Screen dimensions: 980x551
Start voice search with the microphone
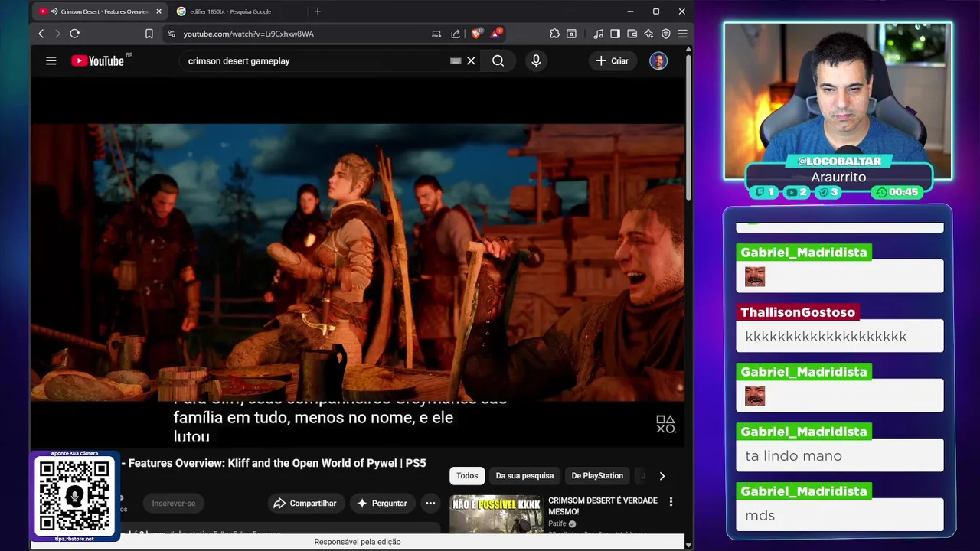click(x=536, y=60)
